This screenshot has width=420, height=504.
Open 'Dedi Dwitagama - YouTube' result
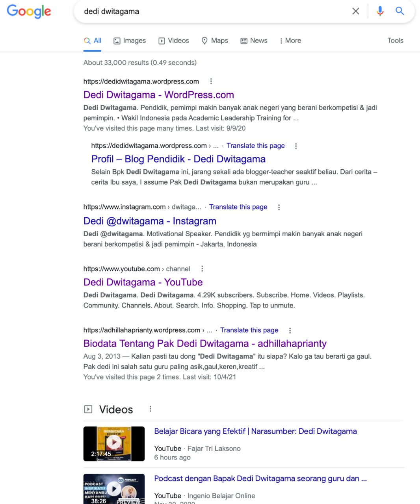click(143, 282)
